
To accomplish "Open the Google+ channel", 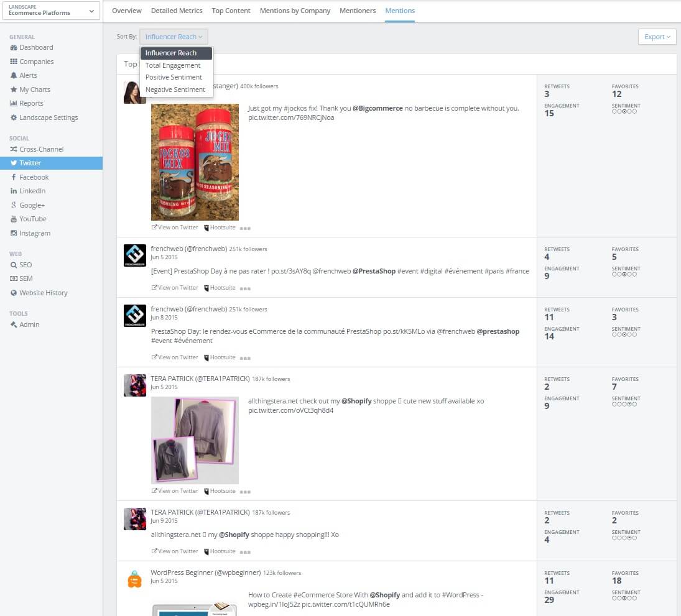I will pos(27,205).
